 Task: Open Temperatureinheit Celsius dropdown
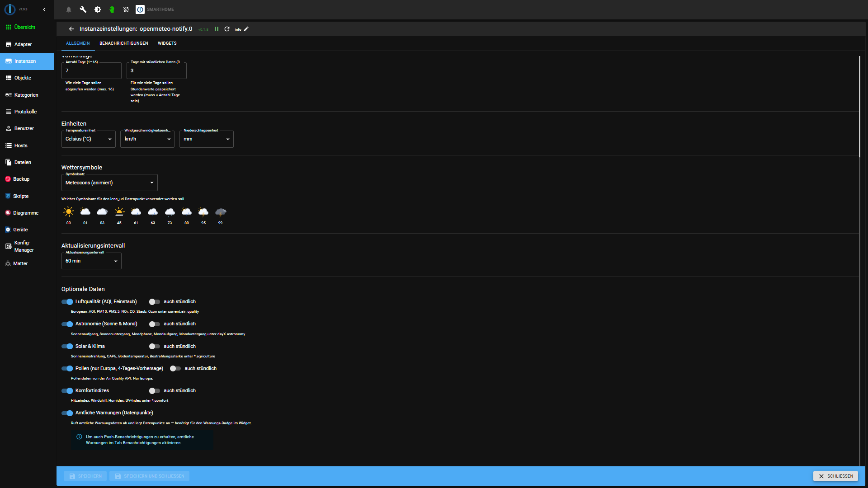click(x=89, y=139)
